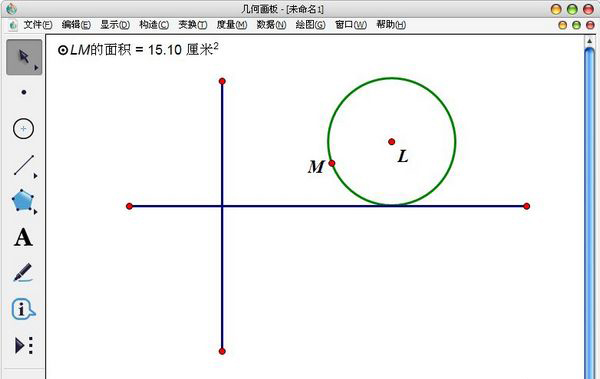Select the right endpoint of horizontal segment
Viewport: 600px width, 379px height.
pos(527,206)
